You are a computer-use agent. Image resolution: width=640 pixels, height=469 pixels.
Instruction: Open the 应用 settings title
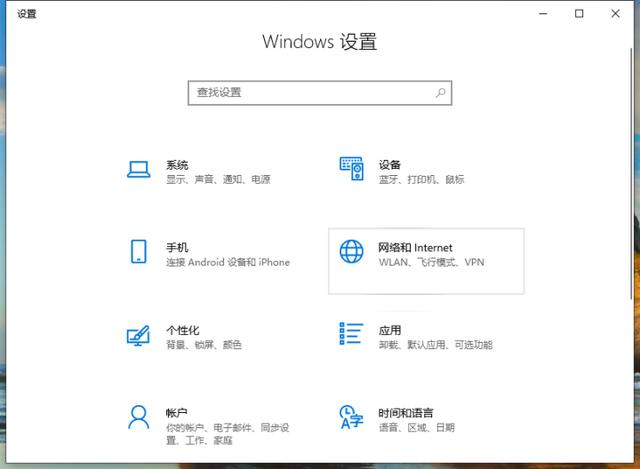click(389, 330)
